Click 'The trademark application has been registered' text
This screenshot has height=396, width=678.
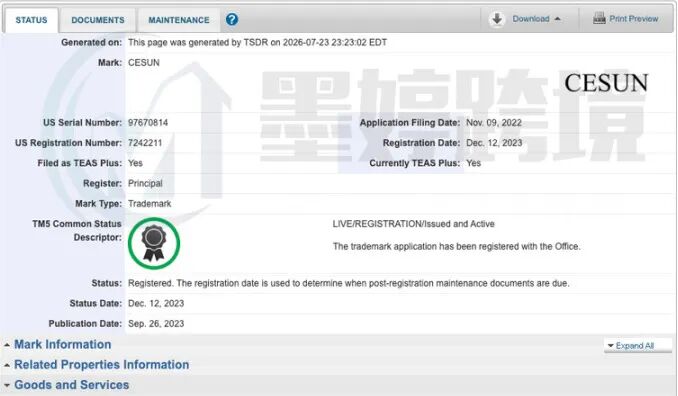457,246
